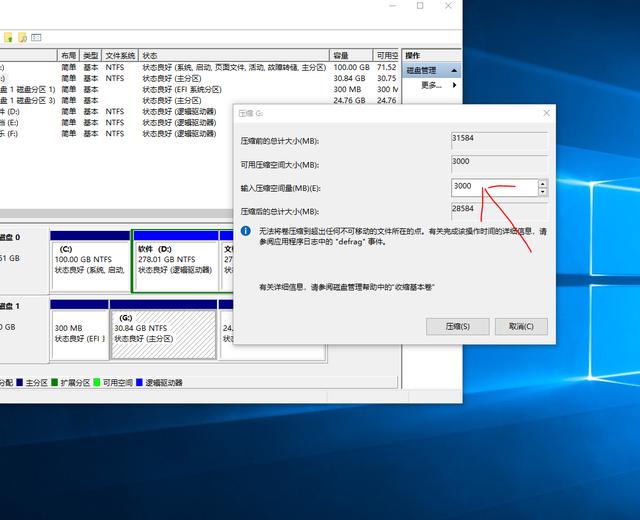Click the 可用压缩空间大小 field showing 3000
This screenshot has height=520, width=640.
click(x=499, y=164)
